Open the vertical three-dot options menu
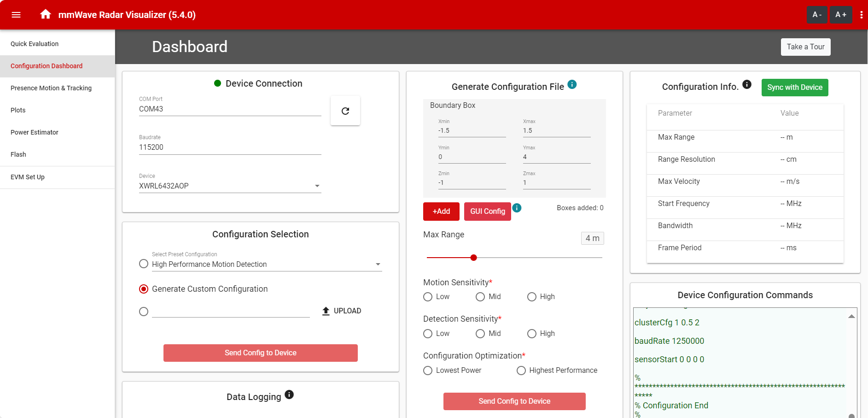 861,15
